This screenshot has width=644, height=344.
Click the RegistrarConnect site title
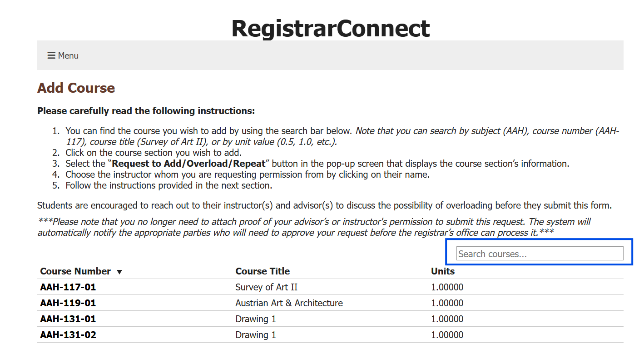pyautogui.click(x=330, y=28)
